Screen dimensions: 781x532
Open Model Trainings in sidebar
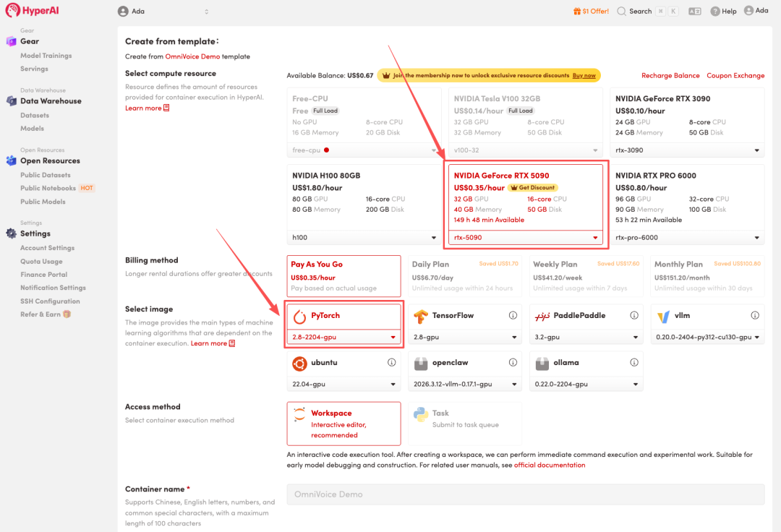coord(46,56)
